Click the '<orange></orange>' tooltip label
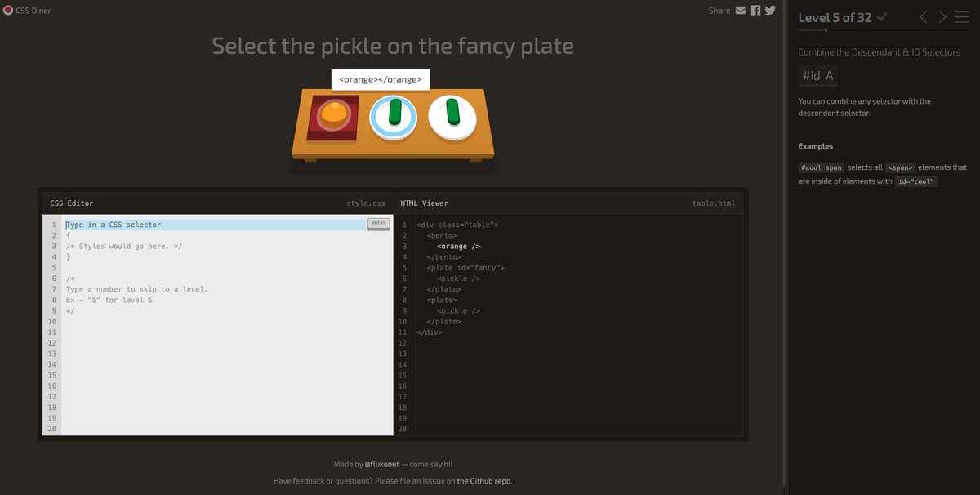The width and height of the screenshot is (980, 495). (381, 79)
